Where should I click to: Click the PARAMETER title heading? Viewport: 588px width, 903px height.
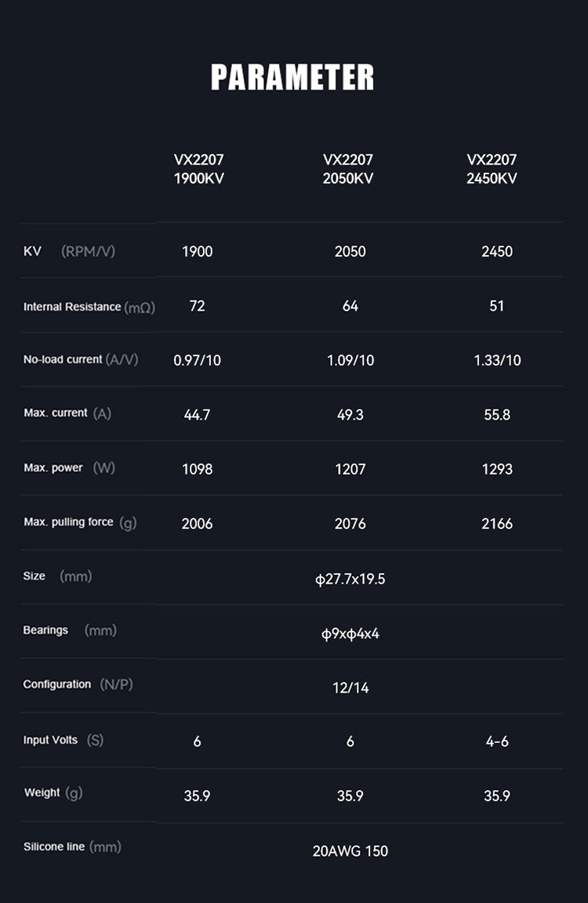coord(292,78)
